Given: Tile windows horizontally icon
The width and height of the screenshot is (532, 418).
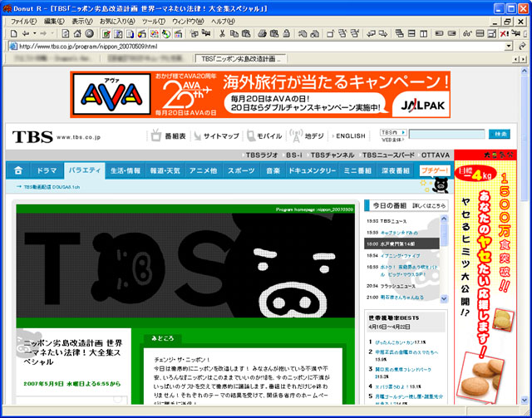Looking at the screenshot, I should point(411,33).
